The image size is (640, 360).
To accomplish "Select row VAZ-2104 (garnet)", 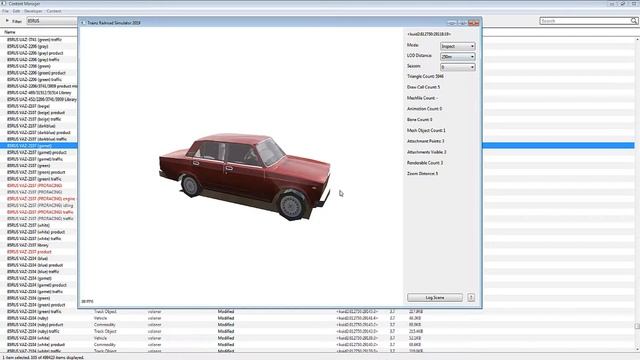I will click(29, 278).
